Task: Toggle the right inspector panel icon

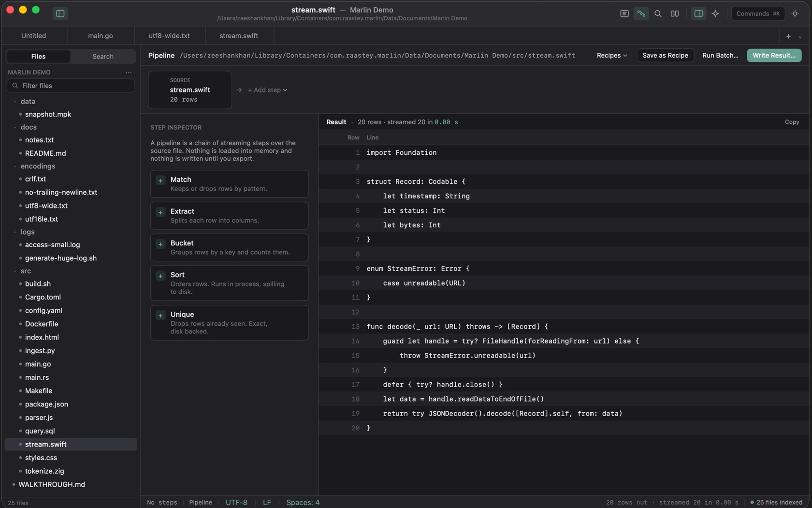Action: (x=698, y=14)
